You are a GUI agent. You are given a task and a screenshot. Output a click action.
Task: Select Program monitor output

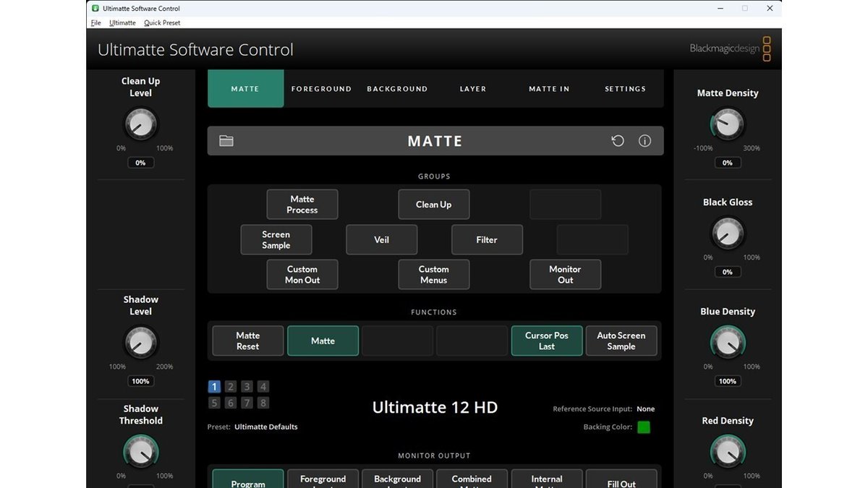248,479
